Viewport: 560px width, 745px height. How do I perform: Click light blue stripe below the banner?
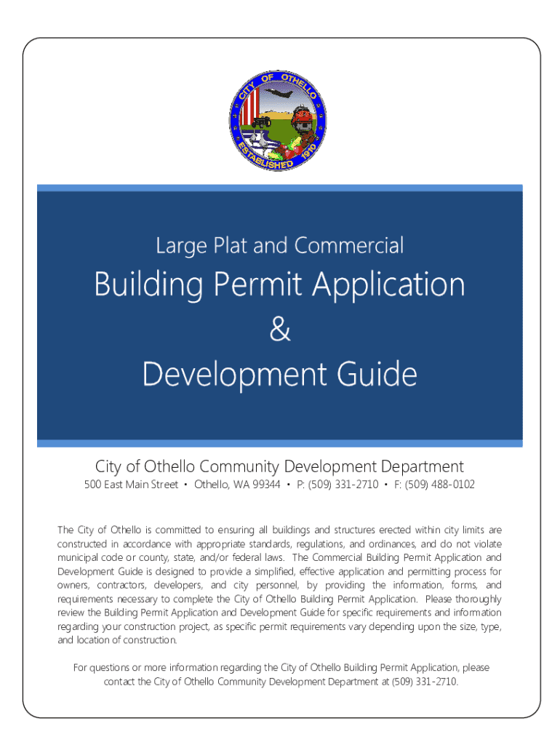pos(279,443)
